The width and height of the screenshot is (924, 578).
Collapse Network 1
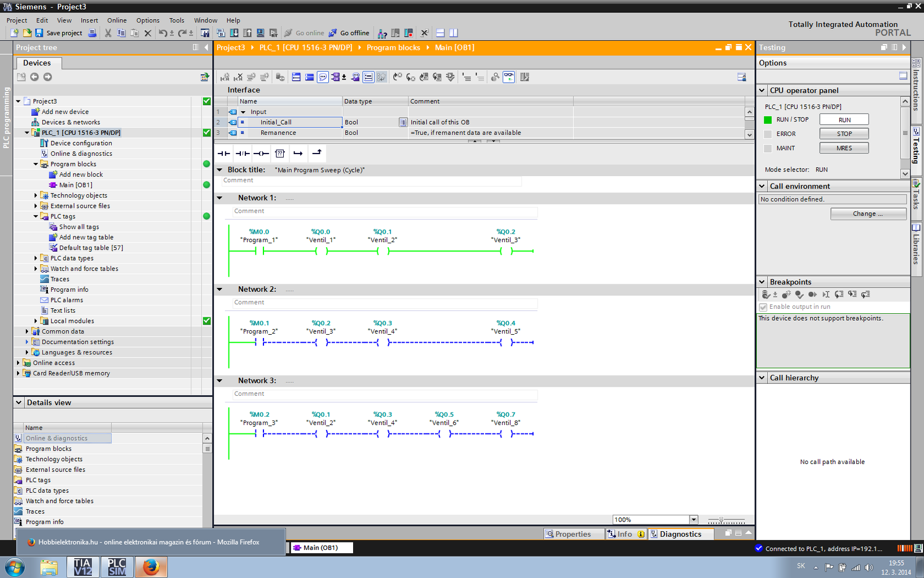(220, 198)
